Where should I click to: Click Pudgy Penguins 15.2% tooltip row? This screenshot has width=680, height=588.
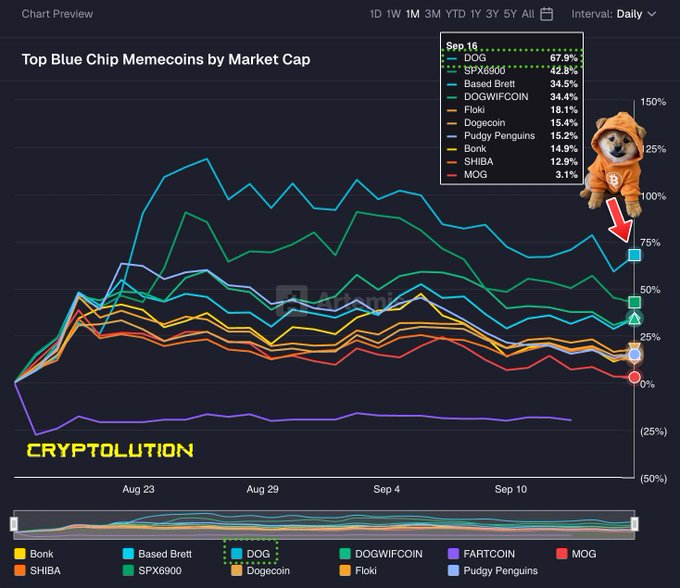(512, 136)
